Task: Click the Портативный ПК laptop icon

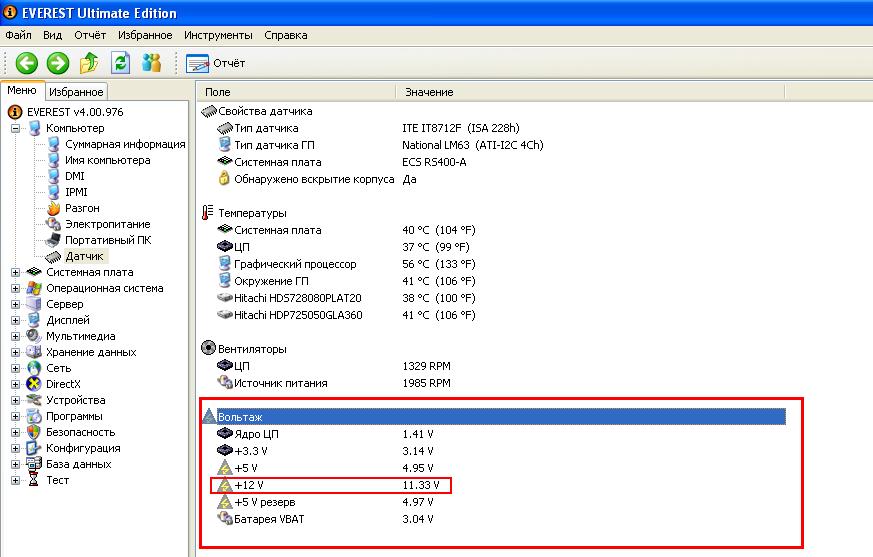Action: point(53,240)
